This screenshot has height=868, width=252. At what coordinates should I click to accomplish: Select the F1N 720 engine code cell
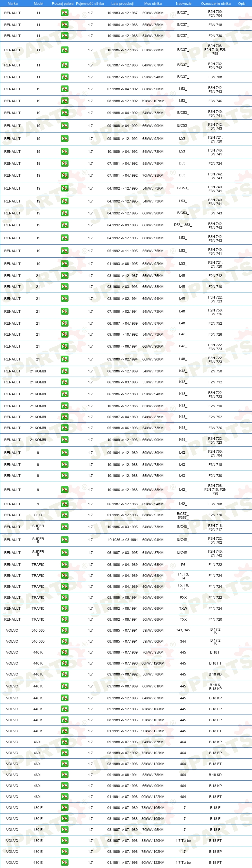(215, 620)
